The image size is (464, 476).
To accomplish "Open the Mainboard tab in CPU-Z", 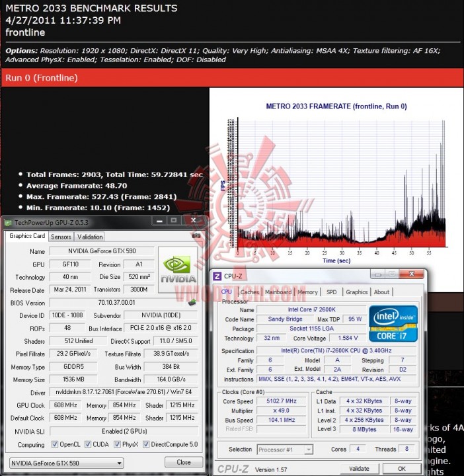I will coord(278,292).
